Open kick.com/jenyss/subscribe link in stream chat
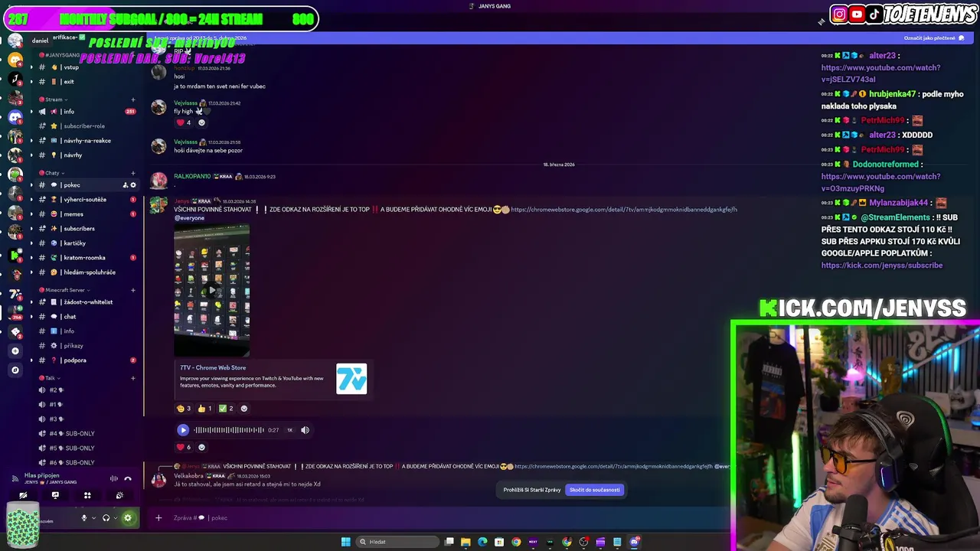The image size is (980, 551). pos(882,266)
